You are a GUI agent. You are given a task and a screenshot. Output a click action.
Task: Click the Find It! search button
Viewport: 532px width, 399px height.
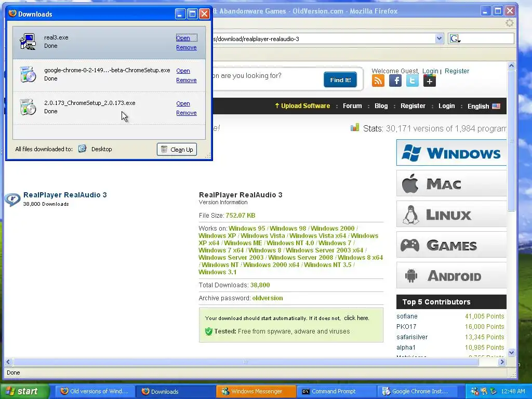[340, 79]
